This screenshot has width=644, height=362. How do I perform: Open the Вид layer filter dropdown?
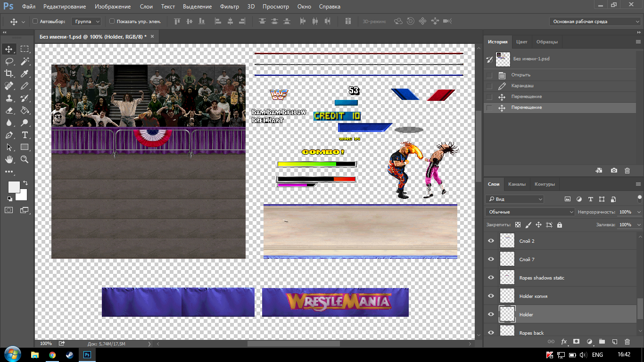coord(514,199)
